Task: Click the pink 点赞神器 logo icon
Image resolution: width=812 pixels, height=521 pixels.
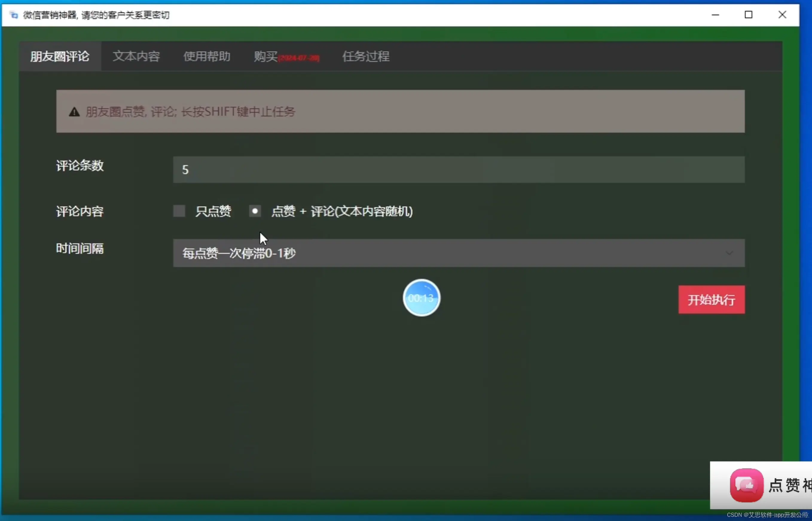Action: pos(746,485)
